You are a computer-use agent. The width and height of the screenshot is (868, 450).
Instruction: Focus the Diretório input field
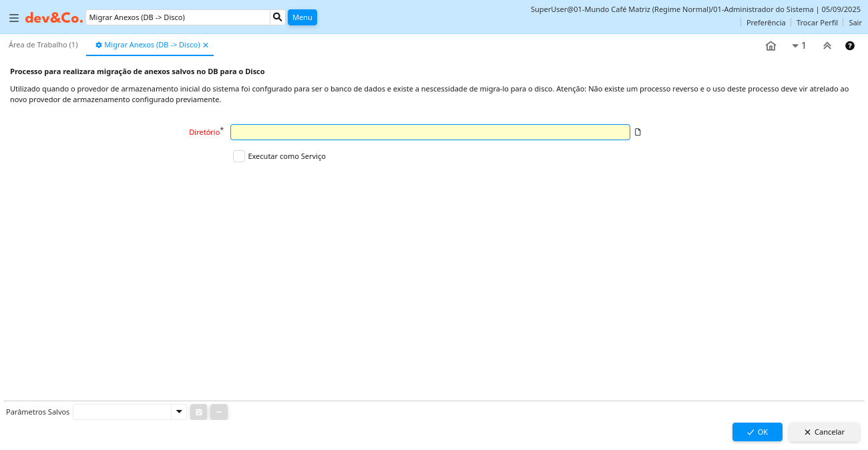click(x=430, y=132)
